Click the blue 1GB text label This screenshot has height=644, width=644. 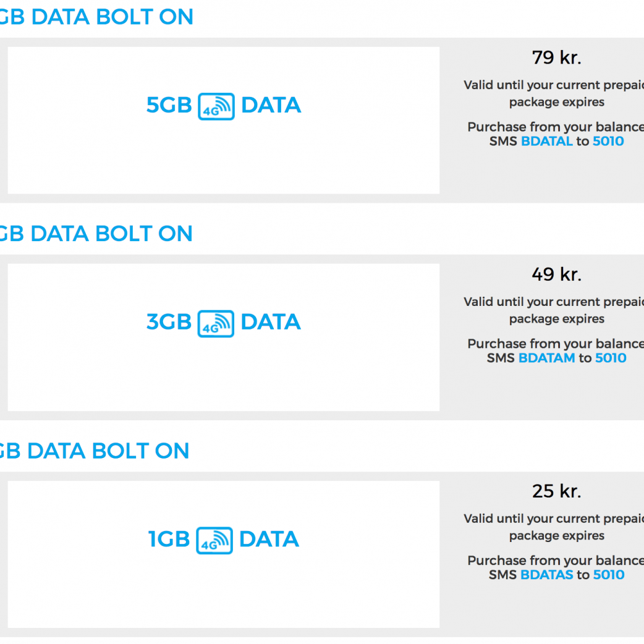click(x=169, y=540)
